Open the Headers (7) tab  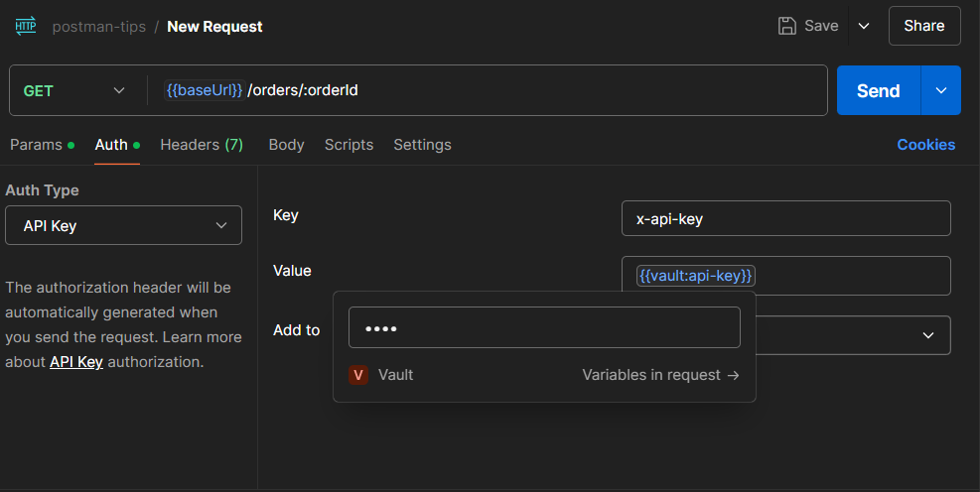click(202, 145)
